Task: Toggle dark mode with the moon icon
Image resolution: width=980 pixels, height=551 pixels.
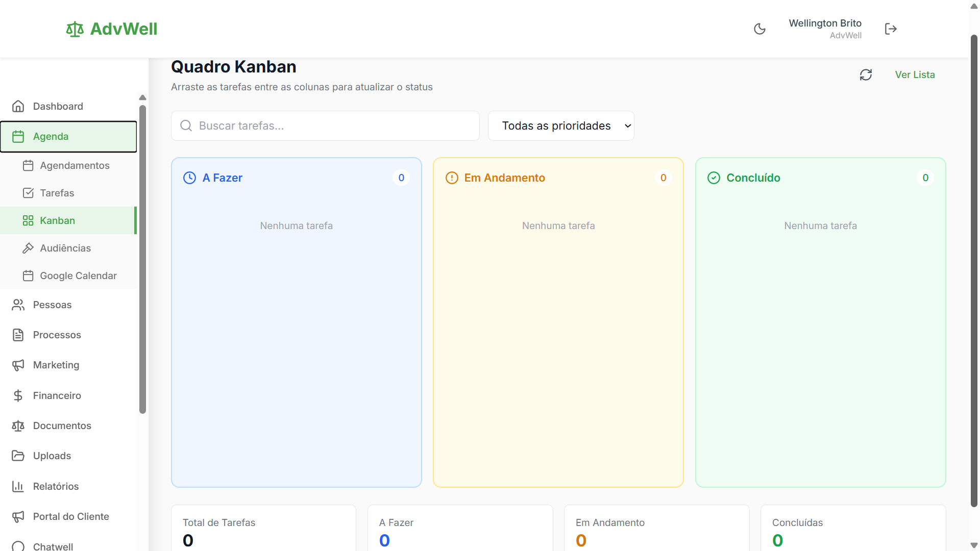Action: pyautogui.click(x=759, y=29)
